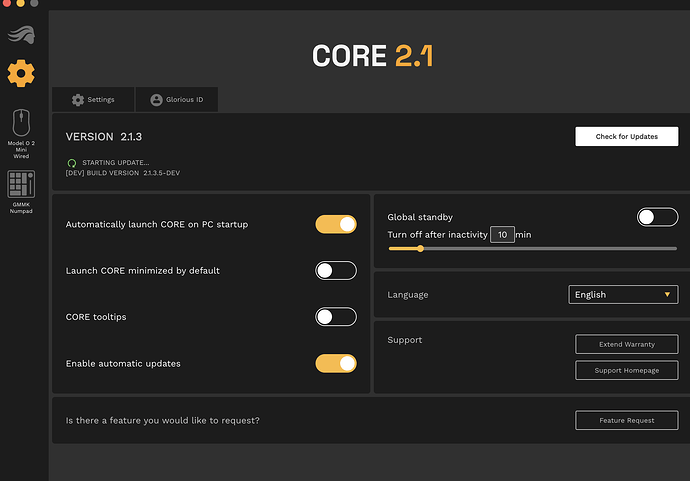Select the GMMK Numpad device icon
Image resolution: width=690 pixels, height=481 pixels.
coord(21,184)
